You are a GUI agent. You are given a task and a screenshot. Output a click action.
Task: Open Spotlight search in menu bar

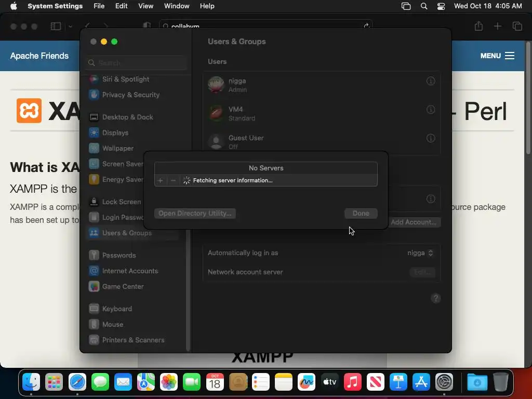click(x=424, y=6)
